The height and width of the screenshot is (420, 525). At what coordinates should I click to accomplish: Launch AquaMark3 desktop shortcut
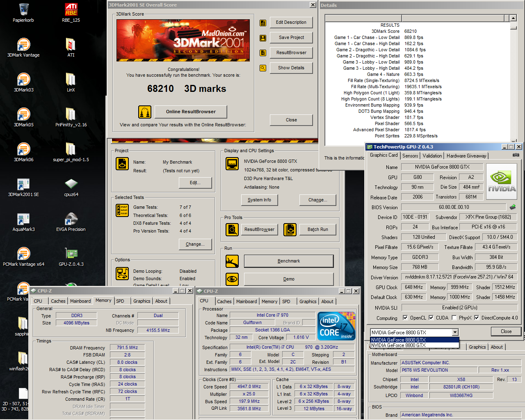23,222
